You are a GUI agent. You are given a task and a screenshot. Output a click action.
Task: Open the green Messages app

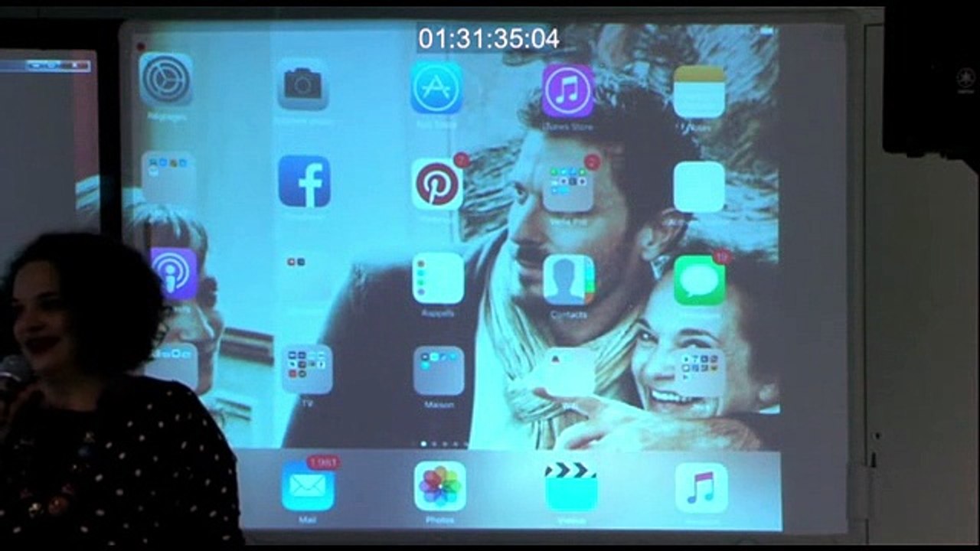click(700, 280)
